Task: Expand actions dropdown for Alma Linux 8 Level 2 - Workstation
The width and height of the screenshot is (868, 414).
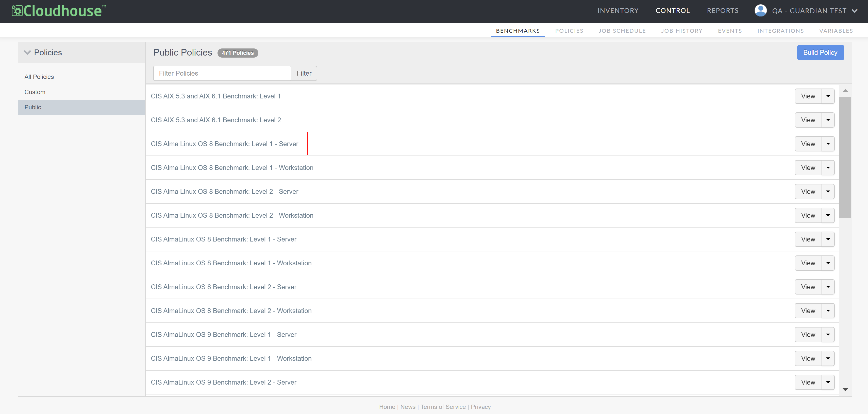Action: (828, 216)
